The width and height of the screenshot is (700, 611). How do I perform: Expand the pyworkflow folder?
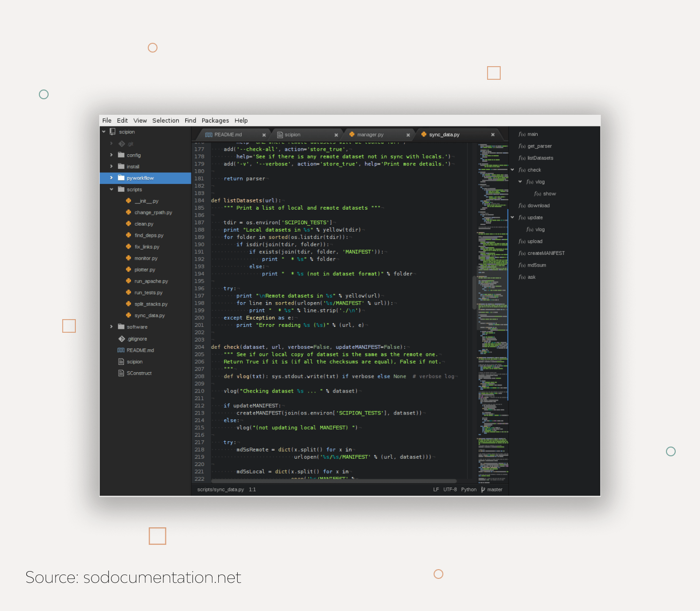coord(111,178)
